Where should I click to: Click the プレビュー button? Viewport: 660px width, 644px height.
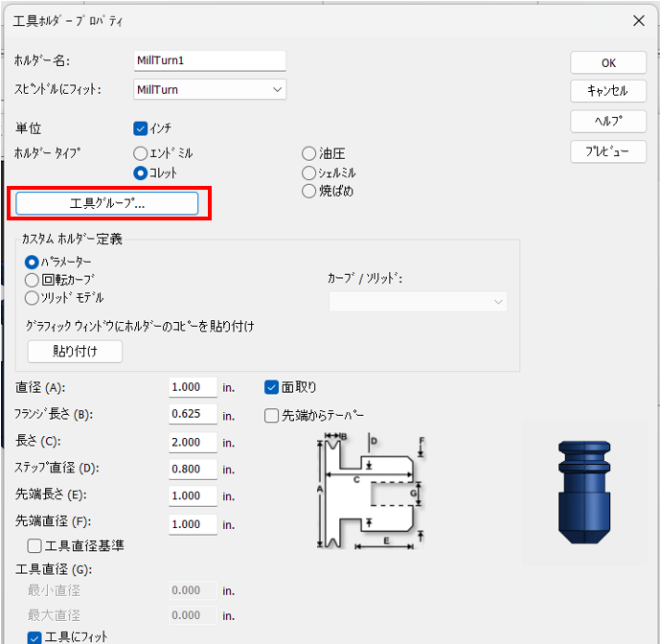click(608, 151)
